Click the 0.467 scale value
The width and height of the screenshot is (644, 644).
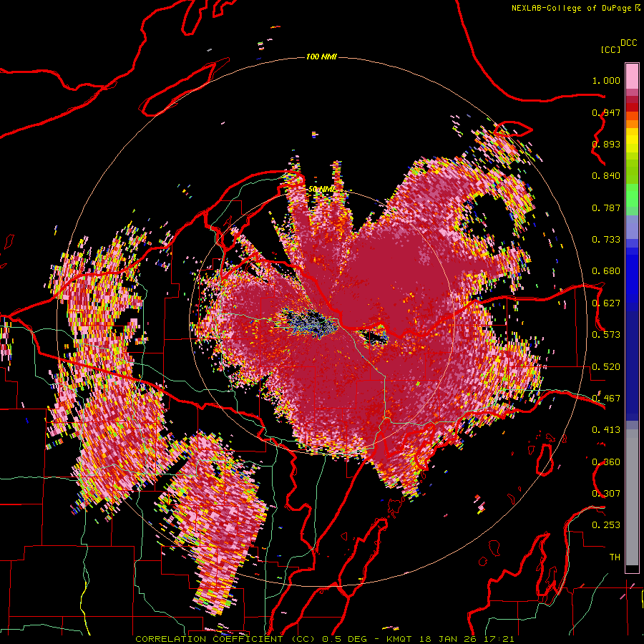pos(606,399)
